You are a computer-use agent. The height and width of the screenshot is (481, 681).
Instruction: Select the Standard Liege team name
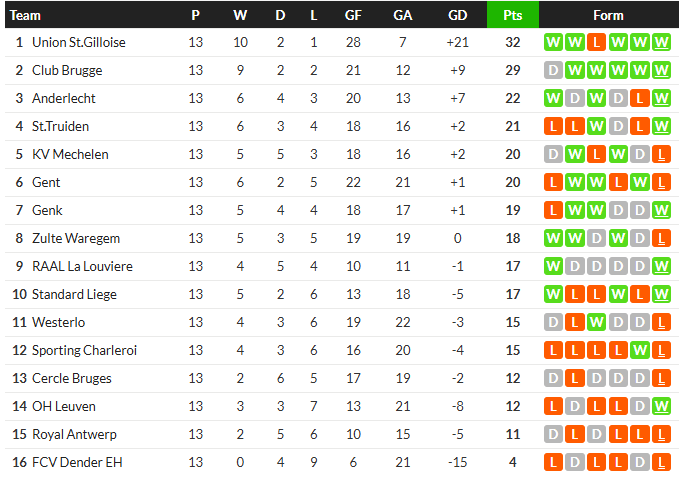(x=74, y=295)
